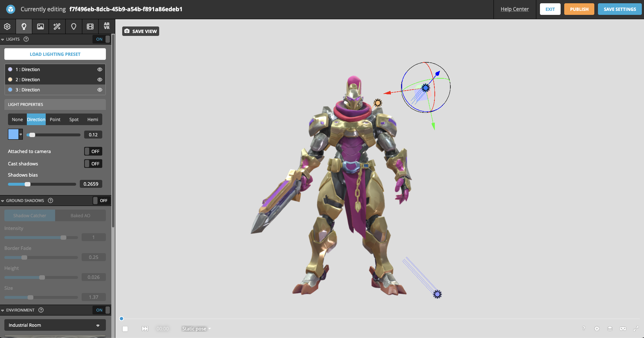Edit Shadows bias value 0.2659

click(91, 184)
